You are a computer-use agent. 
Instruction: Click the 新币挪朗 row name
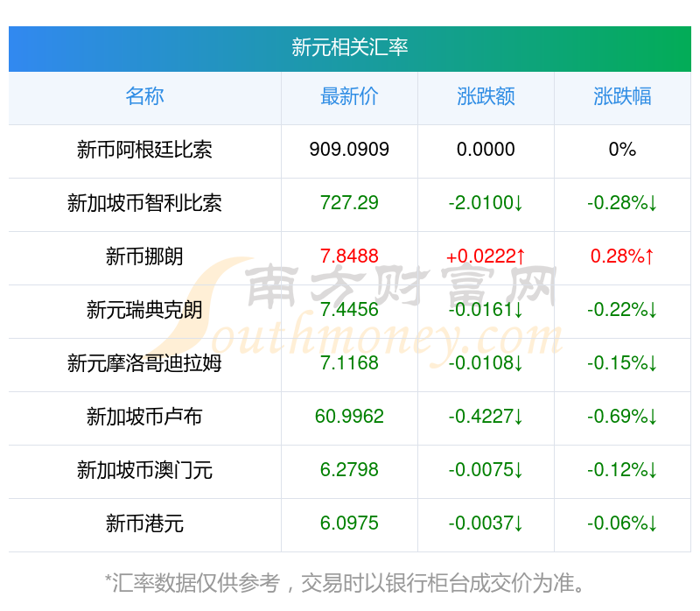144,256
